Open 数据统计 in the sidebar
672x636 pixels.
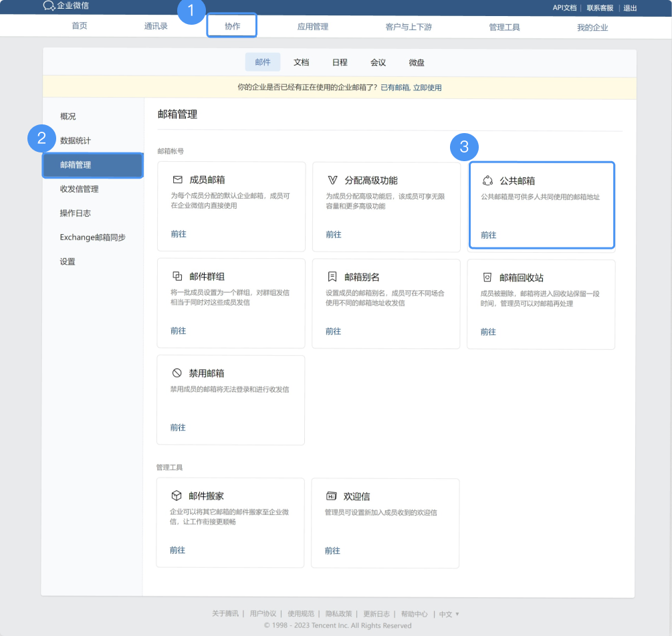point(76,140)
